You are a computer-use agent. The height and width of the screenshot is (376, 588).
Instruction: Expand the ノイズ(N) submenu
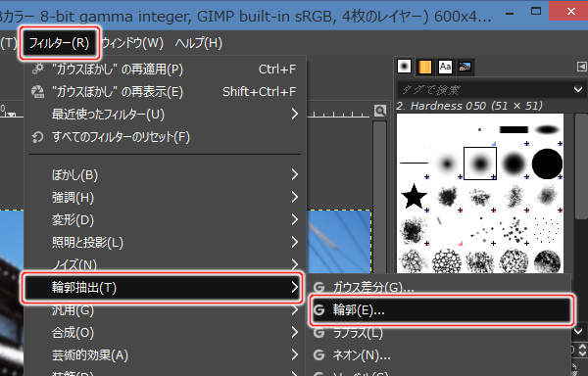[165, 264]
